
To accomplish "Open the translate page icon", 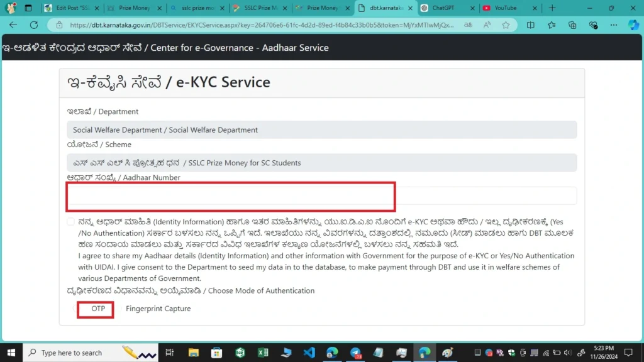I will coord(468,25).
